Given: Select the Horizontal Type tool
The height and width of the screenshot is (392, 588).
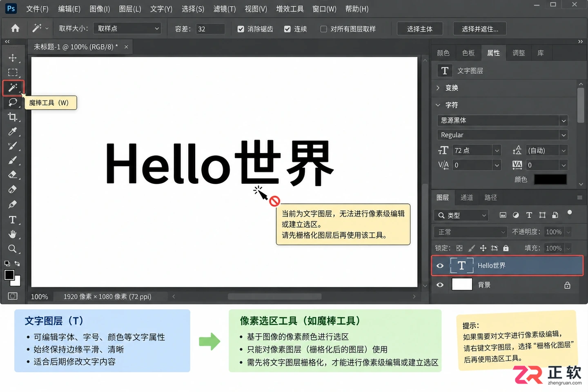Looking at the screenshot, I should (13, 220).
